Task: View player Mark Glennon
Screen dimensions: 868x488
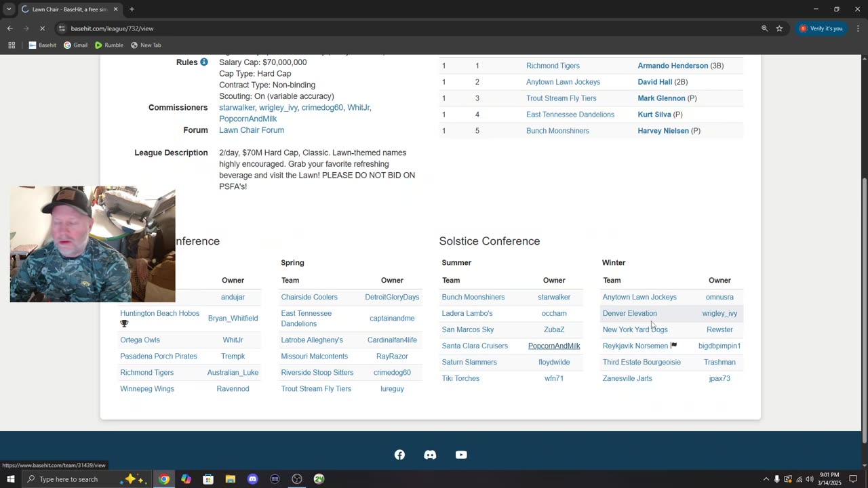Action: [x=661, y=98]
